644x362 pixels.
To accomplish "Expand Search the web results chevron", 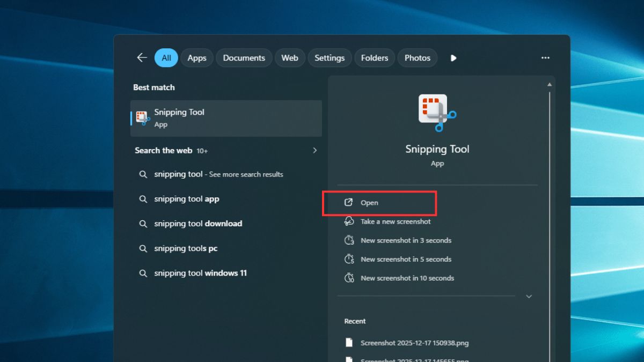I will (315, 150).
